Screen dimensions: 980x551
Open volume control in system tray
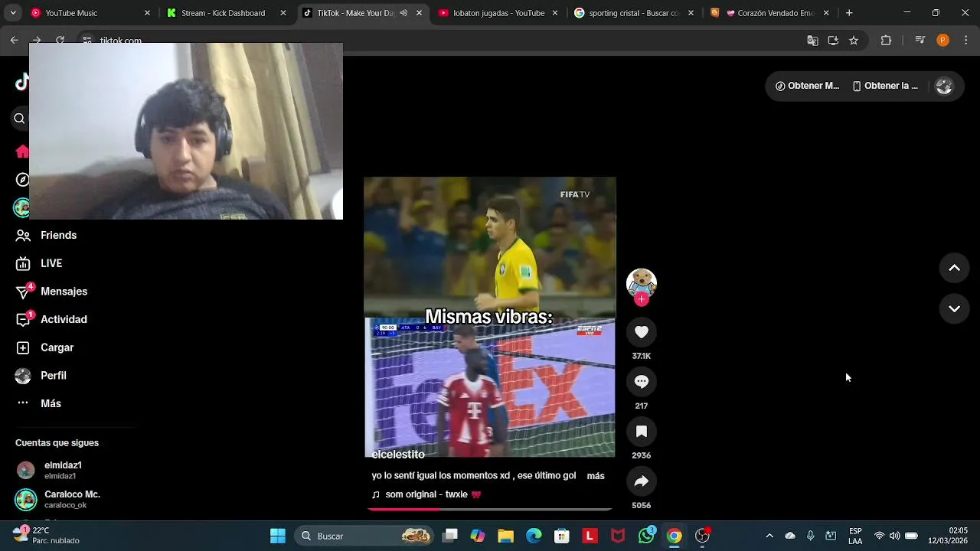[x=894, y=536]
